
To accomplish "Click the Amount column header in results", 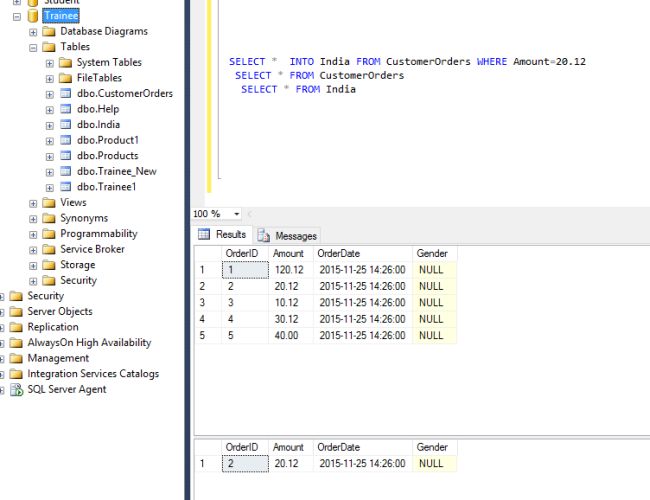I will pos(288,254).
